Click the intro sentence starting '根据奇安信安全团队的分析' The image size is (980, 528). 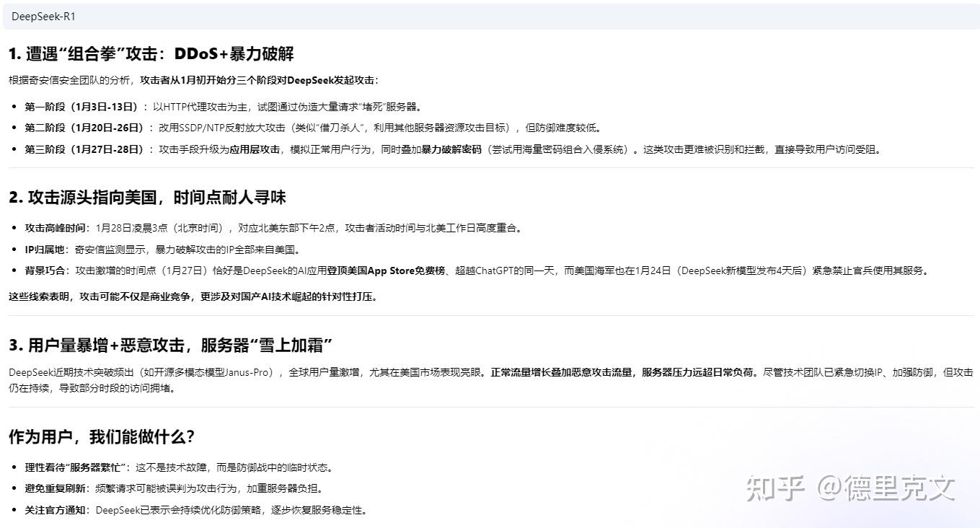(193, 80)
